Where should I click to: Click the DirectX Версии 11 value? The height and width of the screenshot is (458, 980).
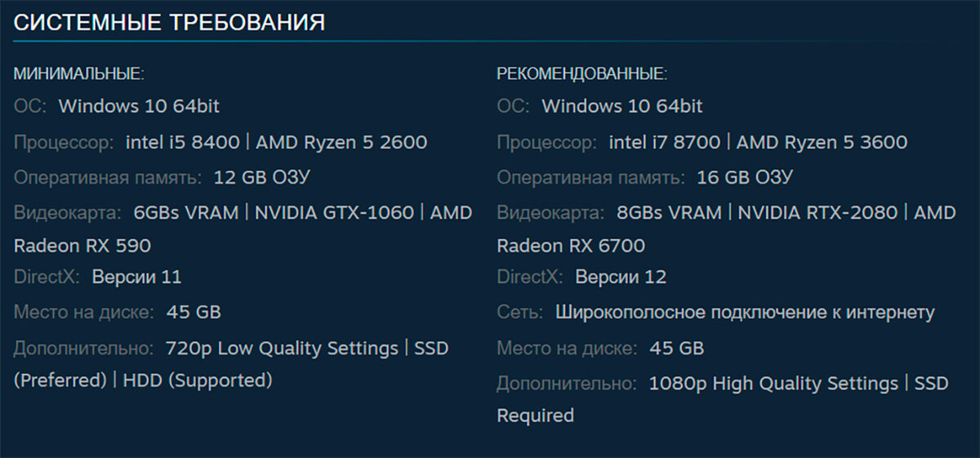tap(136, 278)
